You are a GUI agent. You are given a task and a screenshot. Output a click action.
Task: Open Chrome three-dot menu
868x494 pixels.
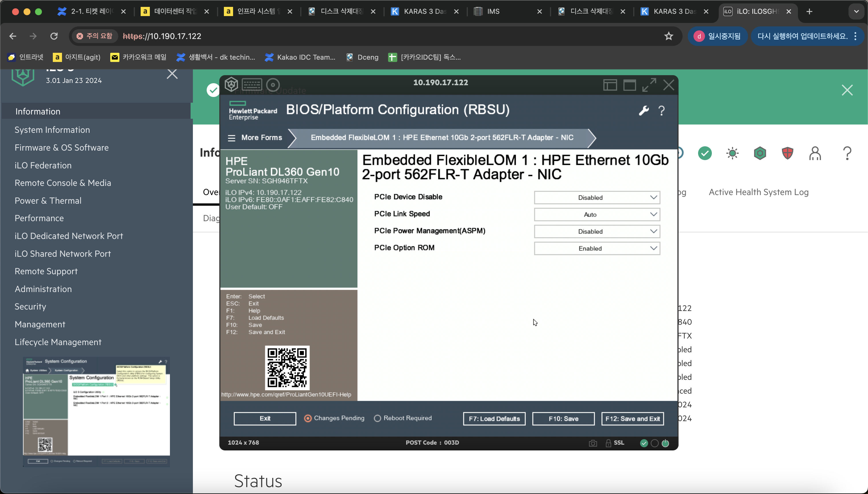click(x=855, y=36)
